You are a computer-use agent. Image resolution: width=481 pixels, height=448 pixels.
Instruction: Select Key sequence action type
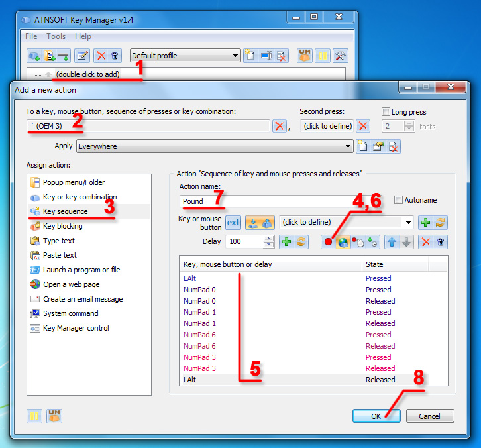pyautogui.click(x=89, y=211)
